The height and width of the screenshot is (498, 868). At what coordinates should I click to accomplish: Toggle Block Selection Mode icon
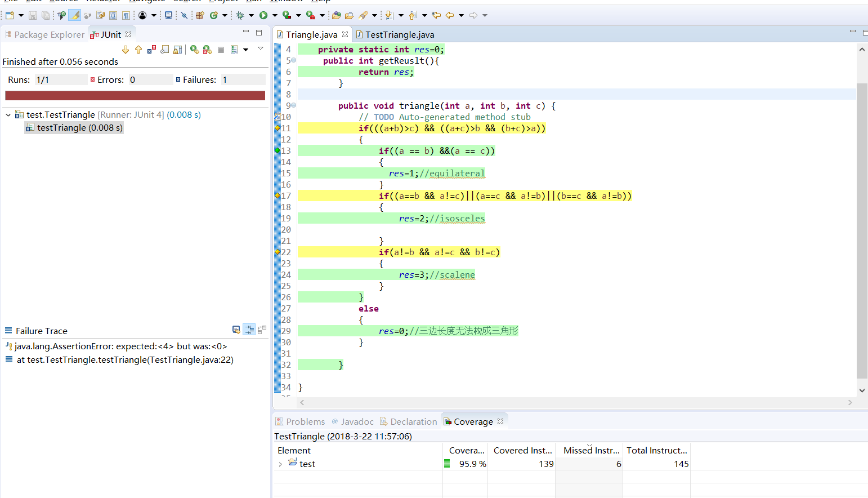[x=113, y=15]
